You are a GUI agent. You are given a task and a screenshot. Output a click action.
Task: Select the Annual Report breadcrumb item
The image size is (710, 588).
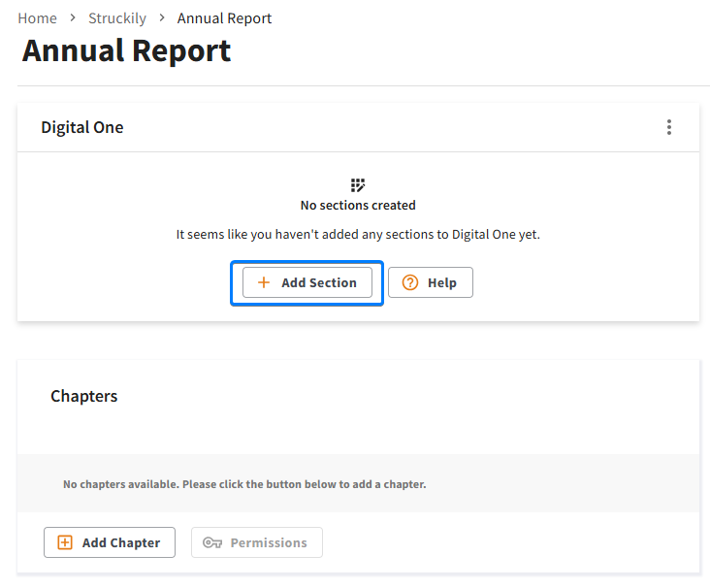[x=224, y=18]
